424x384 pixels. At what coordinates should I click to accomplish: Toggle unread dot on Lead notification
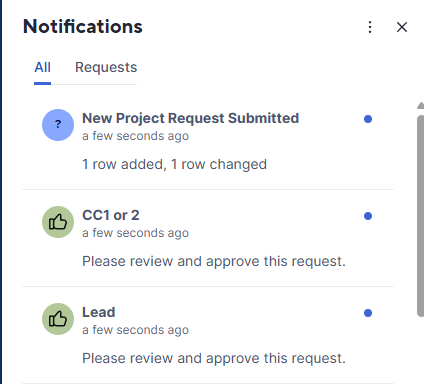368,313
